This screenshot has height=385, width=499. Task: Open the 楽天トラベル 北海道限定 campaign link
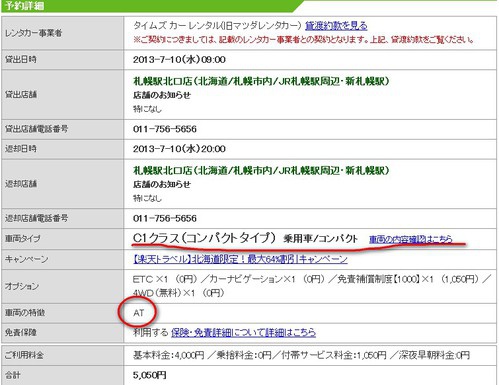coord(240,259)
